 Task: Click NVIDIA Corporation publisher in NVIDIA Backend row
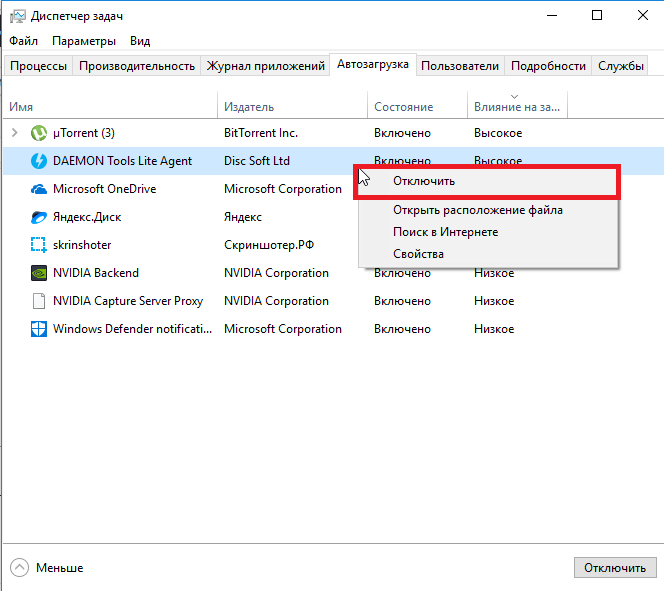[x=276, y=273]
